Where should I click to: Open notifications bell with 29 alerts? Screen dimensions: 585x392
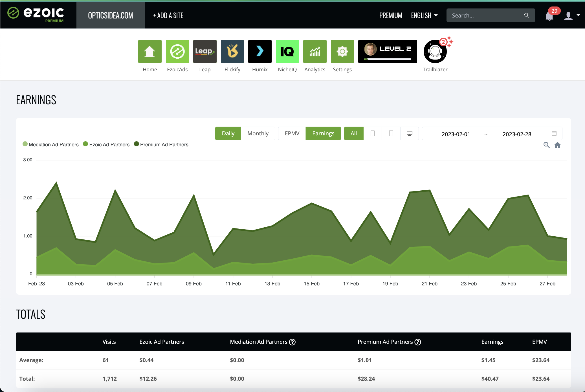549,16
